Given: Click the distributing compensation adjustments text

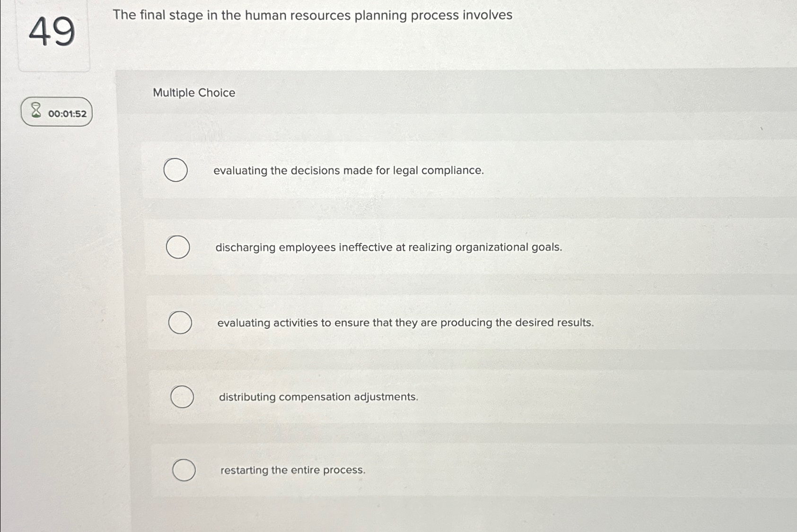Looking at the screenshot, I should (x=318, y=397).
